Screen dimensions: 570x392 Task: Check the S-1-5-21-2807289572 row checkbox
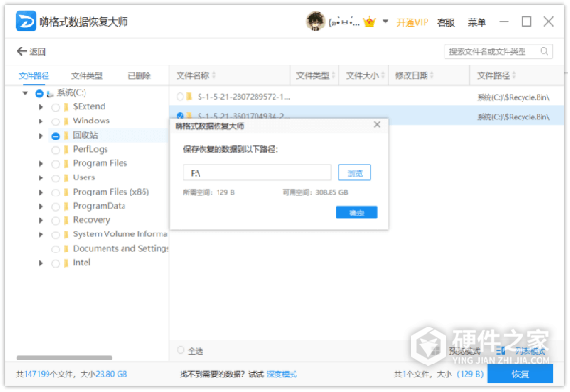pos(180,96)
